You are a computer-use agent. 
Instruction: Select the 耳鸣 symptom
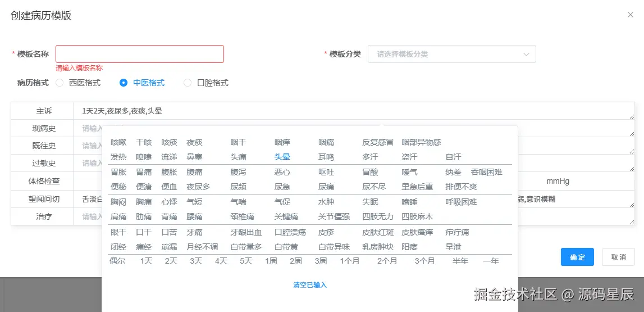(x=326, y=157)
